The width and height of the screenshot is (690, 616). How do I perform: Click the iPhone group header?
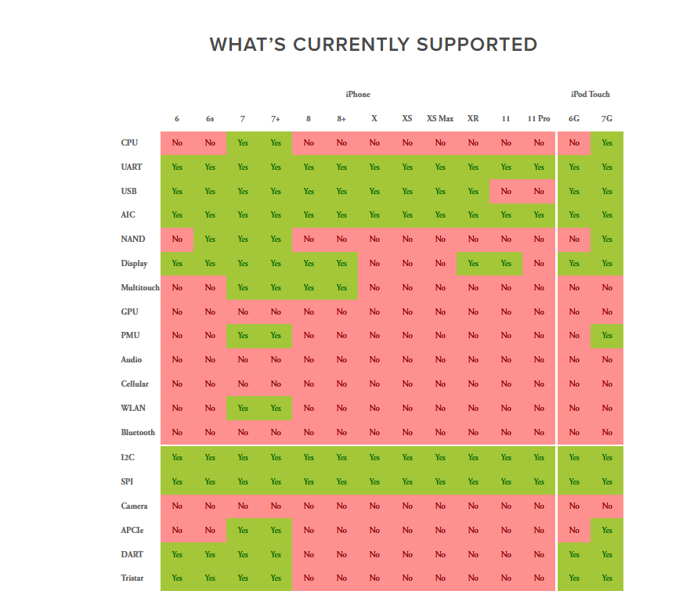tap(358, 94)
